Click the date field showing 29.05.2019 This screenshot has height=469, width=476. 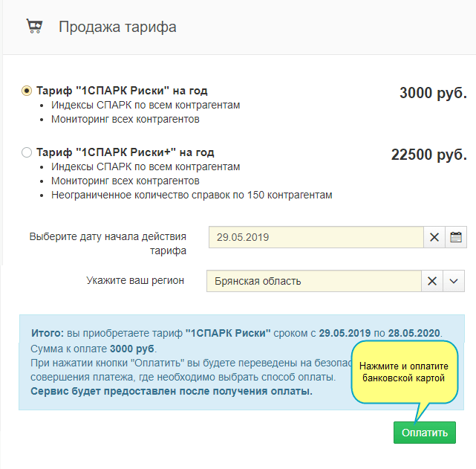316,238
